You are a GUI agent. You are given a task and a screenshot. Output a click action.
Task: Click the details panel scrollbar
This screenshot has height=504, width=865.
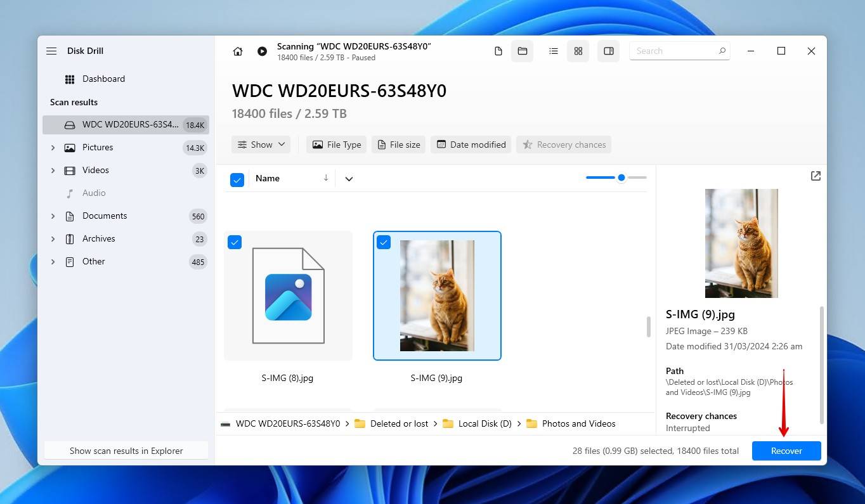click(x=822, y=365)
